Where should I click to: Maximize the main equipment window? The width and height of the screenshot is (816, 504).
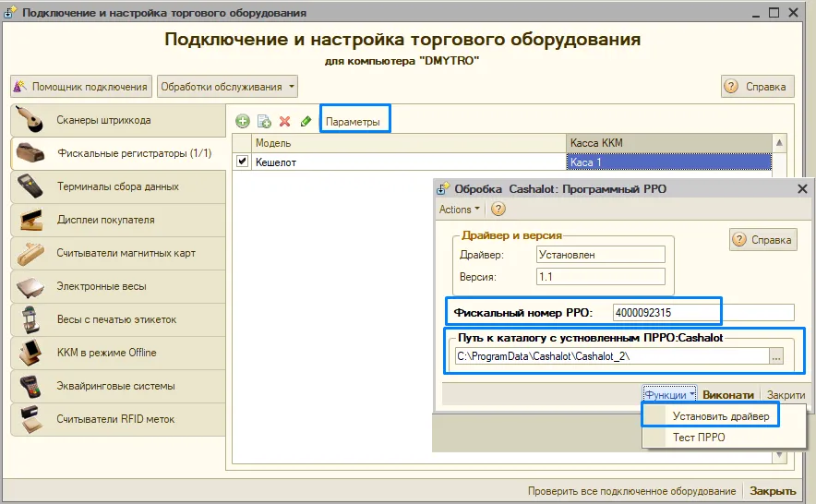(774, 13)
